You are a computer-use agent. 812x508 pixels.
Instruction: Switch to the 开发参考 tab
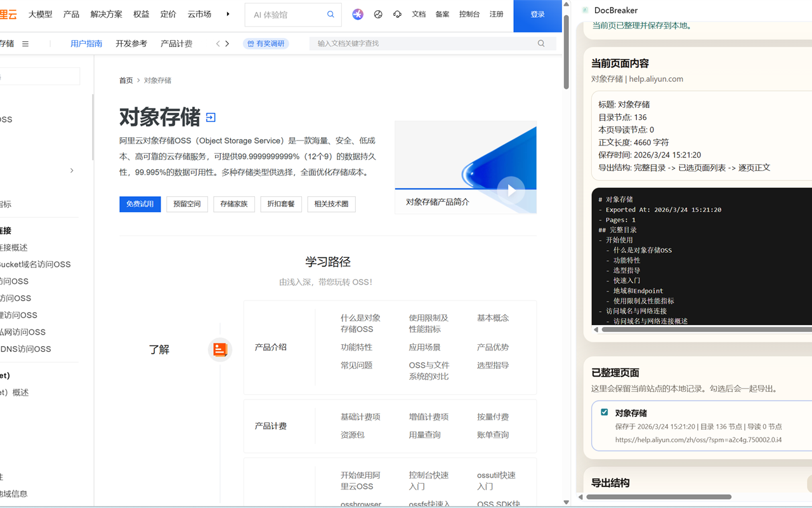(131, 43)
